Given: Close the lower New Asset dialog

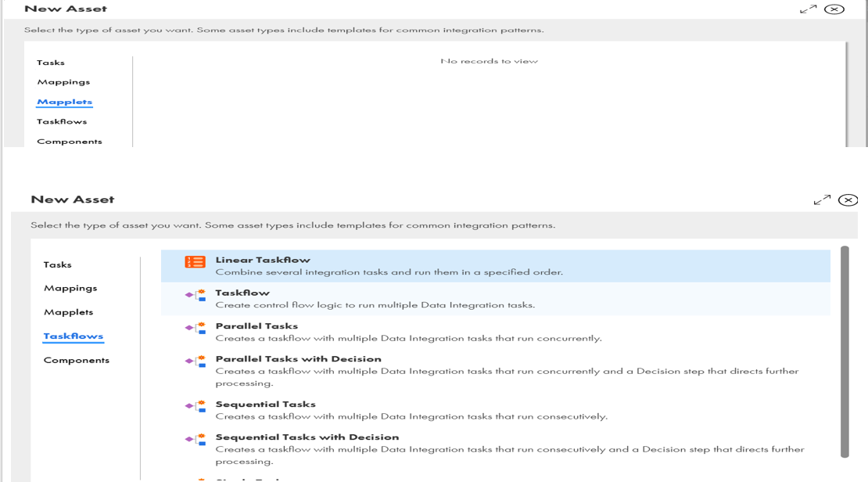Looking at the screenshot, I should click(x=848, y=200).
